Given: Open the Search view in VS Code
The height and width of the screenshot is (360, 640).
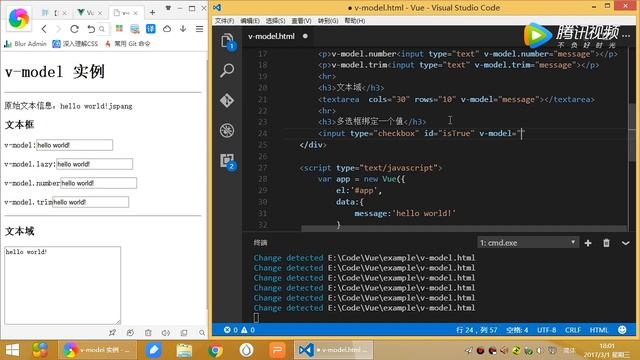Looking at the screenshot, I should pyautogui.click(x=227, y=71).
